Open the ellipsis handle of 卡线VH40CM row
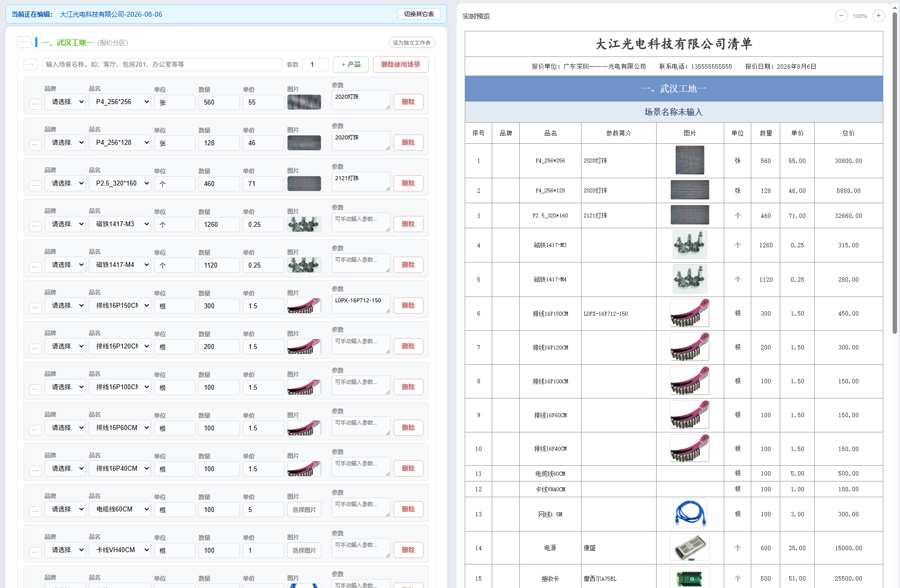 (35, 552)
